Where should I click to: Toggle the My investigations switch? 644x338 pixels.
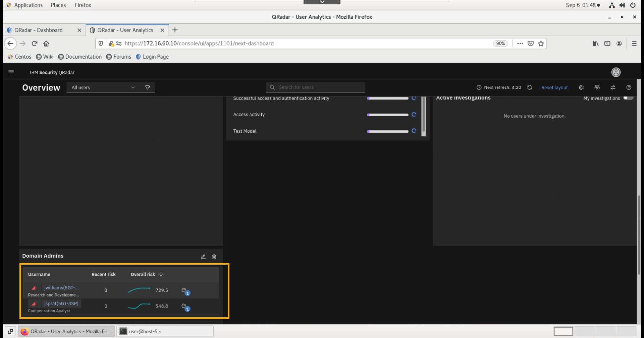(628, 98)
